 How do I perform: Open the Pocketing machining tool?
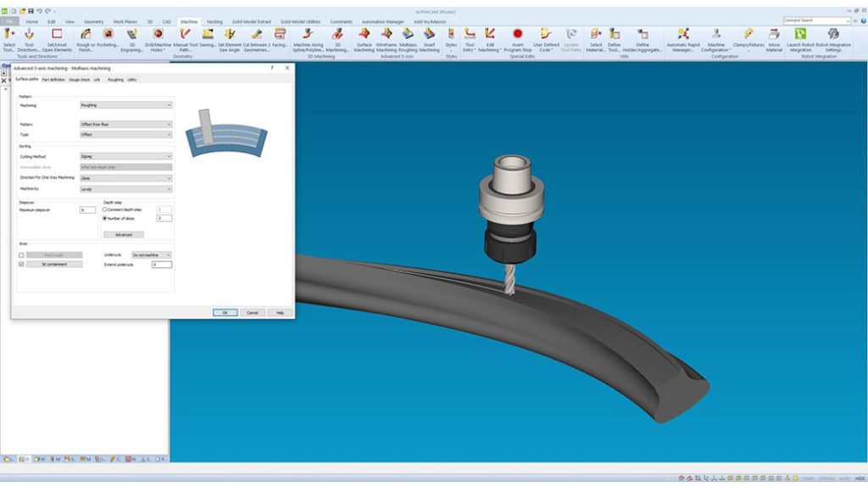click(108, 34)
